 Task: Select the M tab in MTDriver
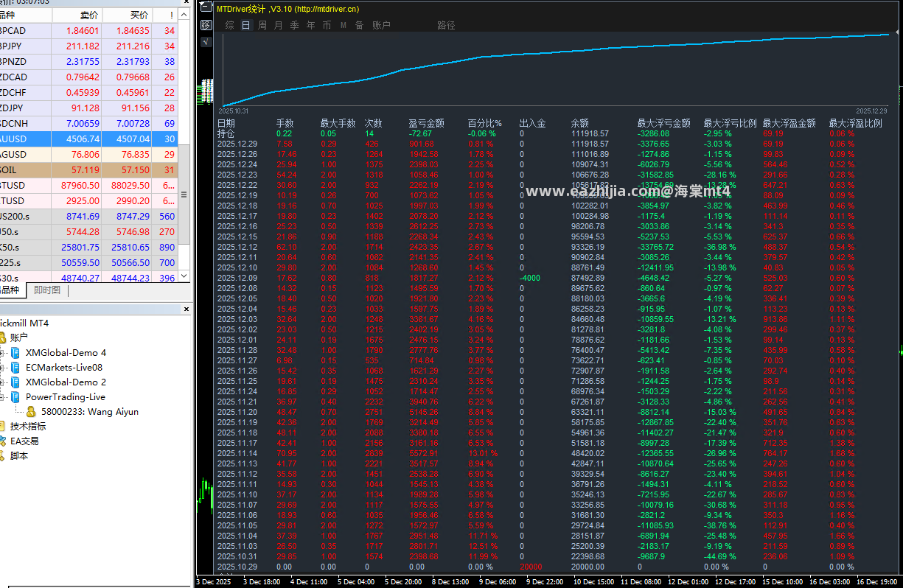[x=344, y=25]
